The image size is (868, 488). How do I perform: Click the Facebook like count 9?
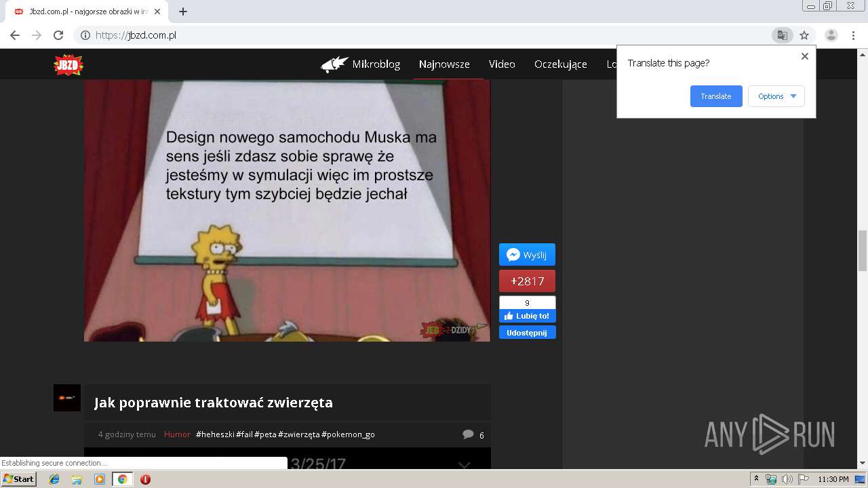[x=527, y=303]
